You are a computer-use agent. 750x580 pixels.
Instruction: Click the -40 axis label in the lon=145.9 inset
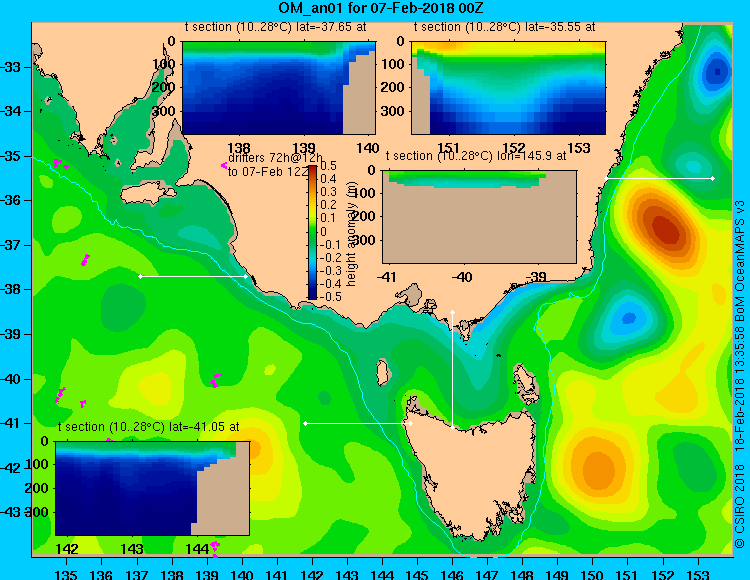pos(462,277)
